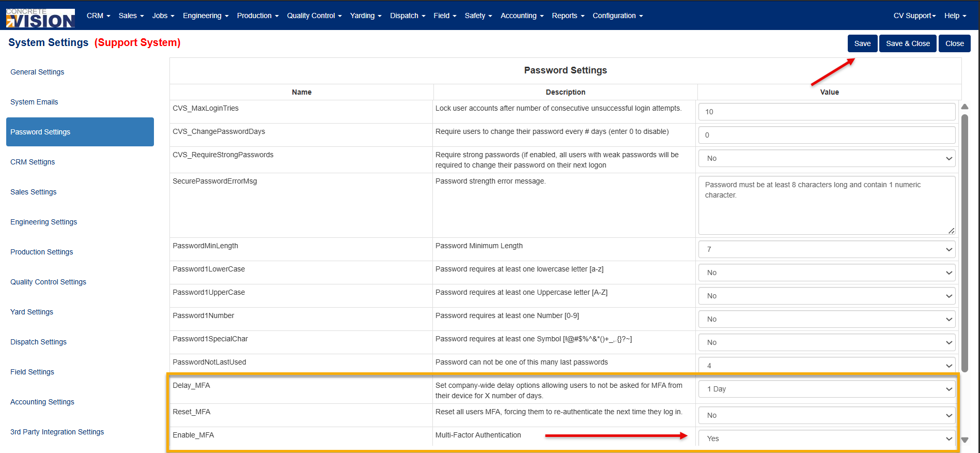This screenshot has width=980, height=453.
Task: Open the Delay_MFA dropdown
Action: pos(827,389)
